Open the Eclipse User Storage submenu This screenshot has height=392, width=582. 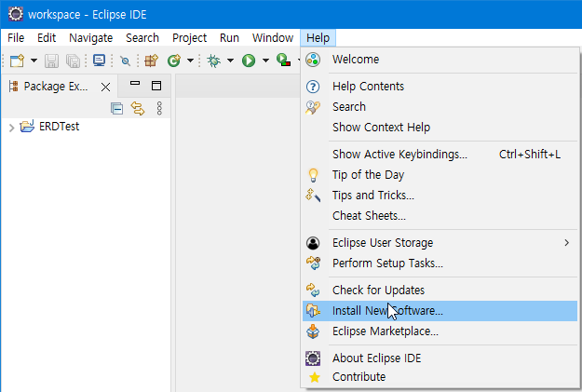(440, 243)
